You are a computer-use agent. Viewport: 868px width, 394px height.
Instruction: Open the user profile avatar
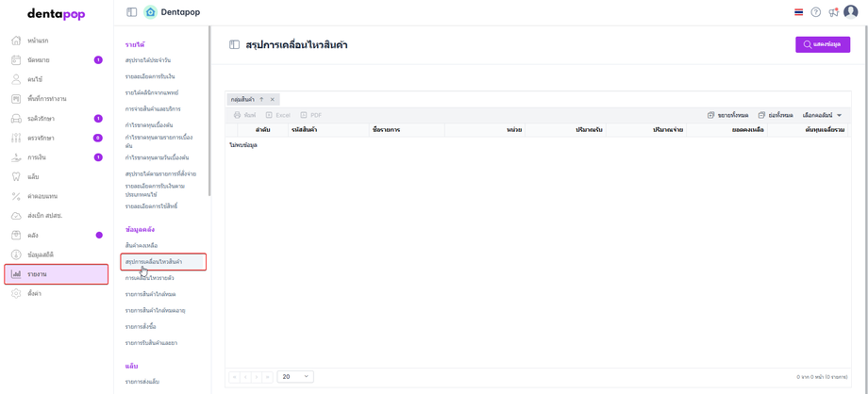[x=850, y=12]
